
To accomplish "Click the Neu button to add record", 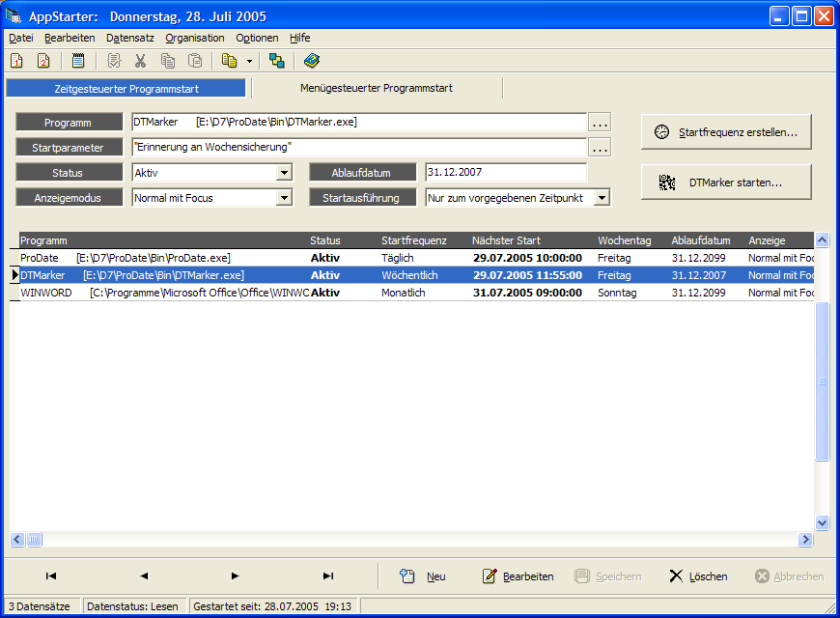I will pyautogui.click(x=424, y=576).
